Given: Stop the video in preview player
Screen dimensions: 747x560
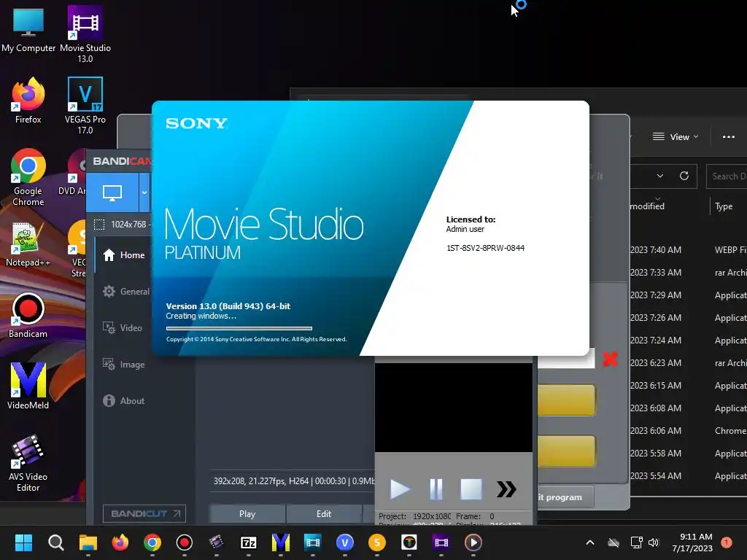Looking at the screenshot, I should [x=471, y=489].
